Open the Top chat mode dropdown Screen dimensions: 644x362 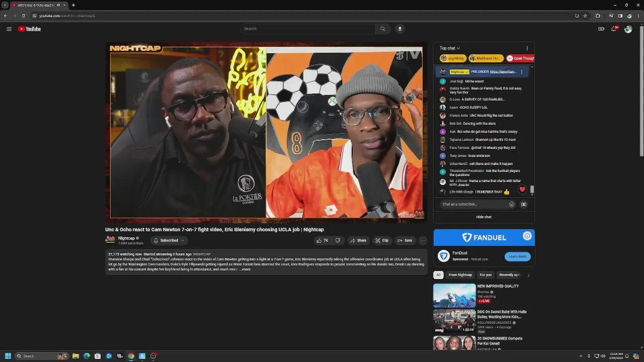pyautogui.click(x=450, y=48)
